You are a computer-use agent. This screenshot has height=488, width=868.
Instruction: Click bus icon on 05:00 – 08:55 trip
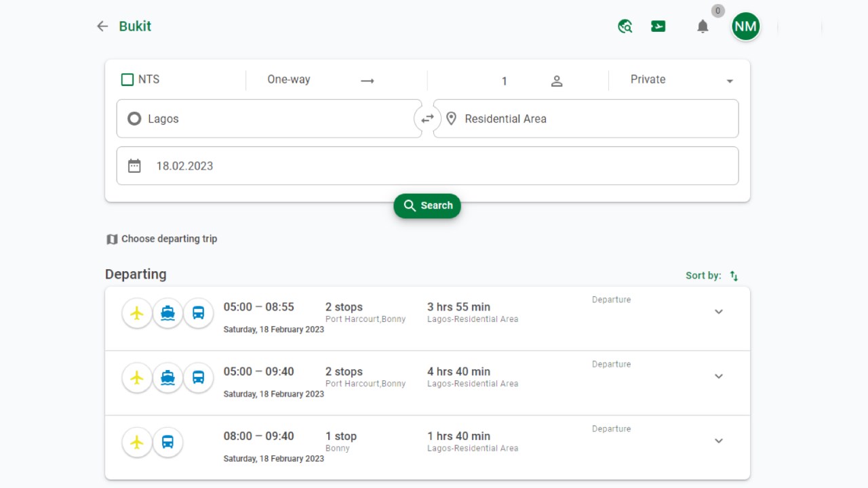[198, 313]
